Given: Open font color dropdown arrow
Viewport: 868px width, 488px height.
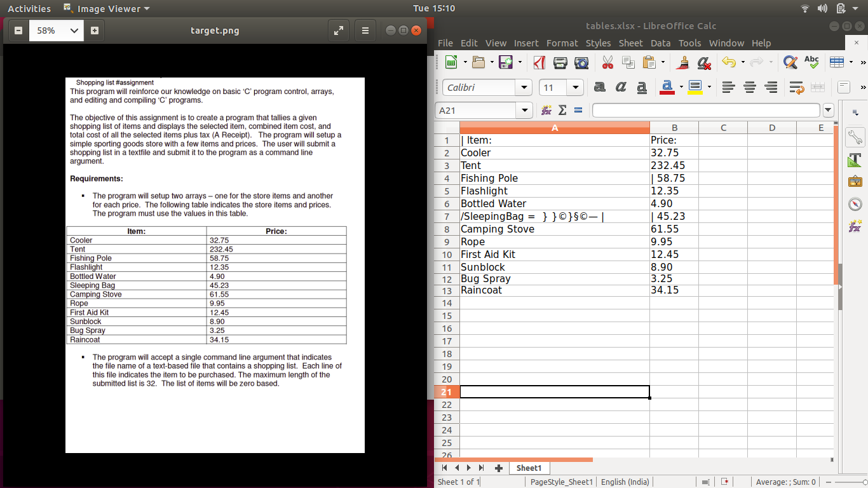Looking at the screenshot, I should click(681, 88).
